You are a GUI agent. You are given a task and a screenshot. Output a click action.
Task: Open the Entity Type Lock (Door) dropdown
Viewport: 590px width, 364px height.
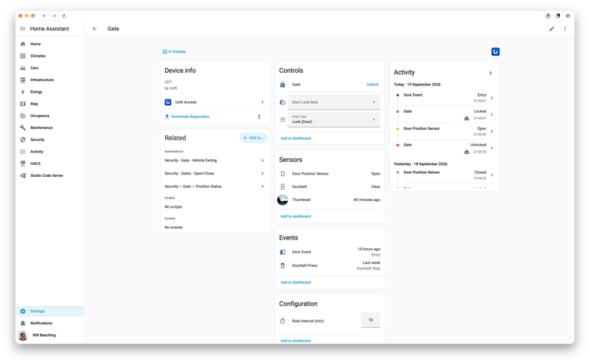coord(334,119)
